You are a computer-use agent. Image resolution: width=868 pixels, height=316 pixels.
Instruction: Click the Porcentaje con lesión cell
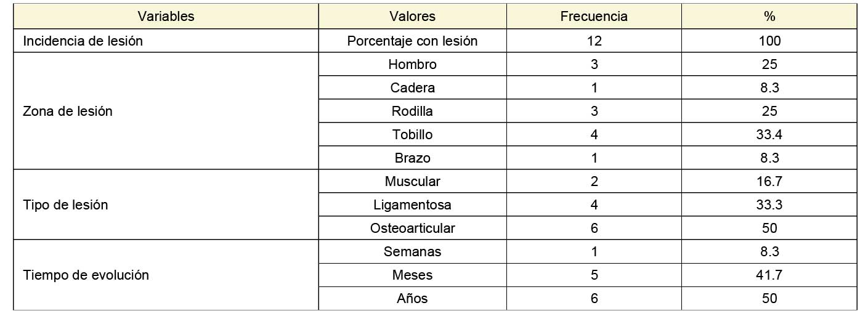click(412, 41)
